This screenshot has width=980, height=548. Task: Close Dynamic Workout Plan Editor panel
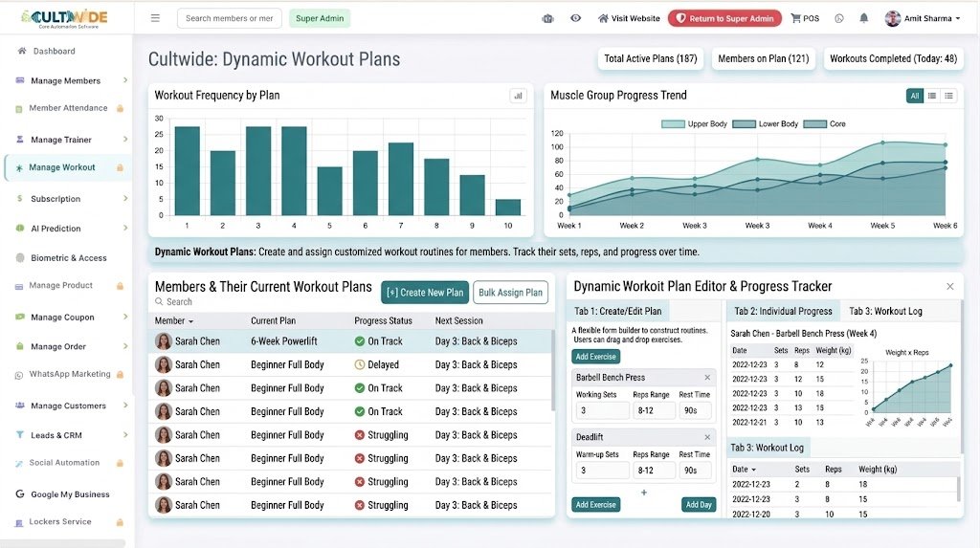pos(950,286)
